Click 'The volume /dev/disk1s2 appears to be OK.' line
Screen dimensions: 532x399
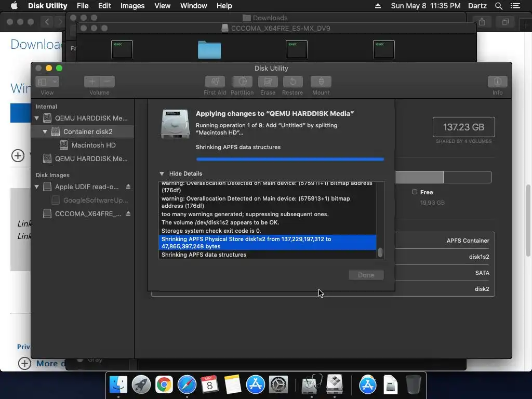pyautogui.click(x=220, y=222)
